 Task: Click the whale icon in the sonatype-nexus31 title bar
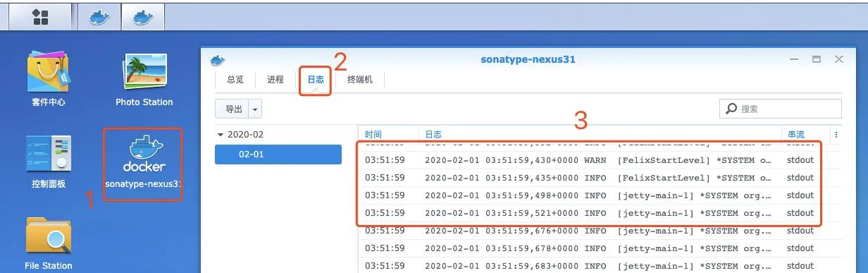(x=218, y=60)
